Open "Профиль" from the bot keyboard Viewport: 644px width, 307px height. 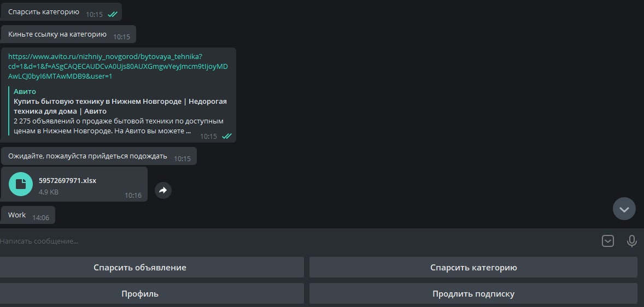pos(151,293)
